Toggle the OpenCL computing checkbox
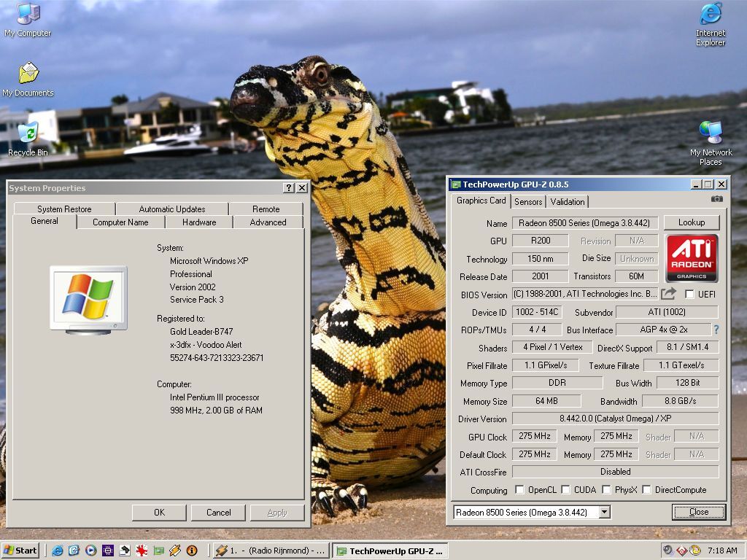Viewport: 747px width, 560px height. [519, 490]
